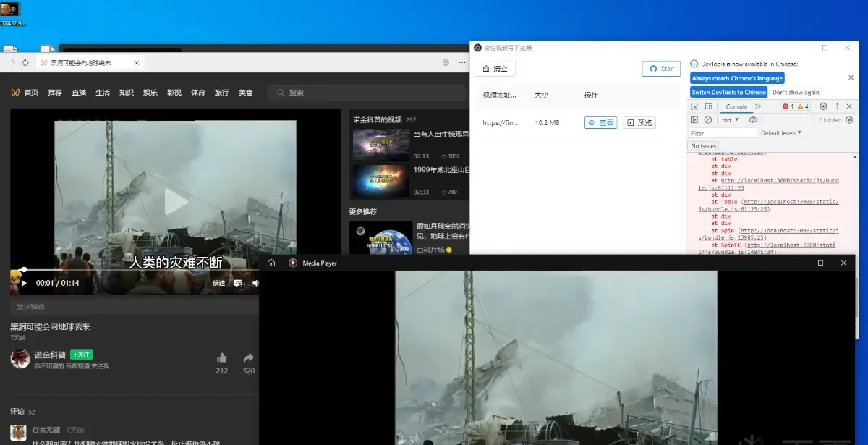Clear the console with the block icon
This screenshot has width=868, height=445.
tap(708, 120)
